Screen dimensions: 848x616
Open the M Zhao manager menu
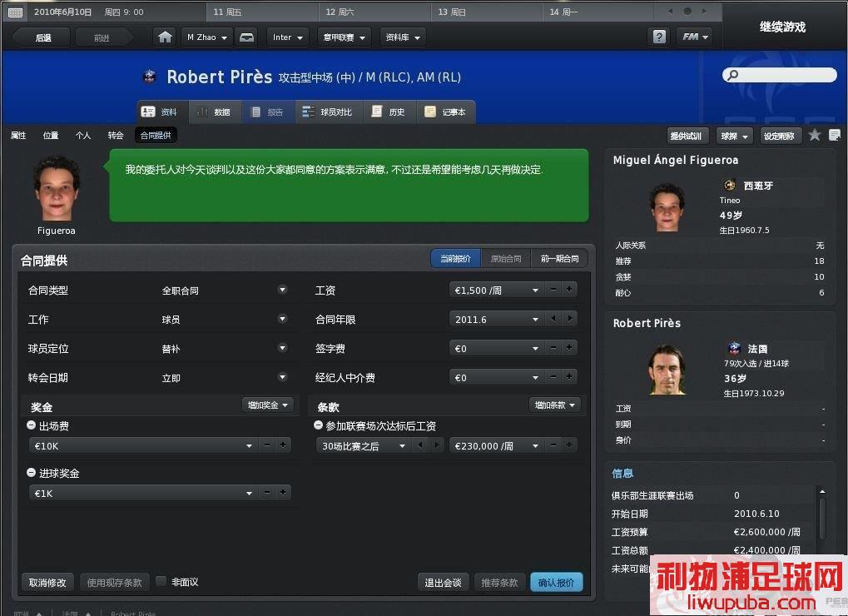(x=207, y=37)
